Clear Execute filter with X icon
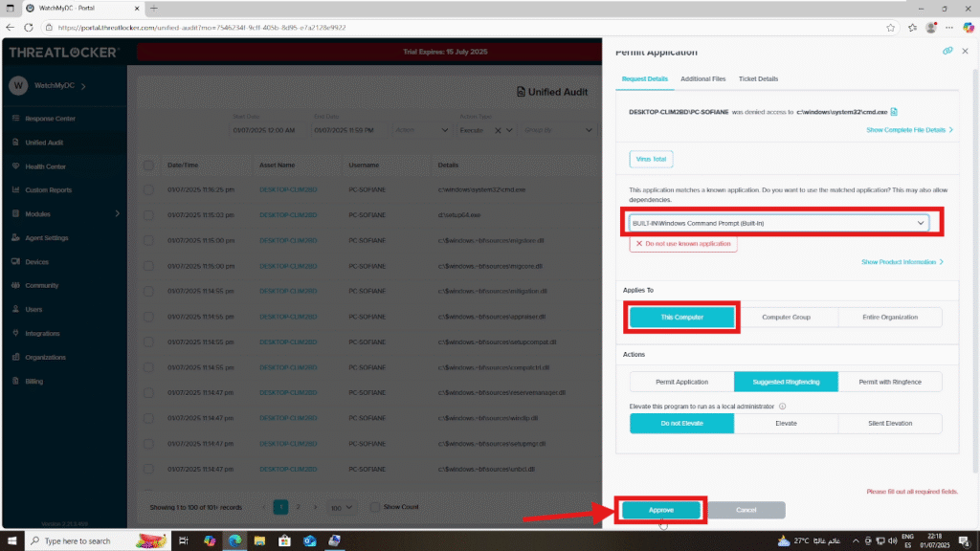The height and width of the screenshot is (551, 980). coord(498,130)
